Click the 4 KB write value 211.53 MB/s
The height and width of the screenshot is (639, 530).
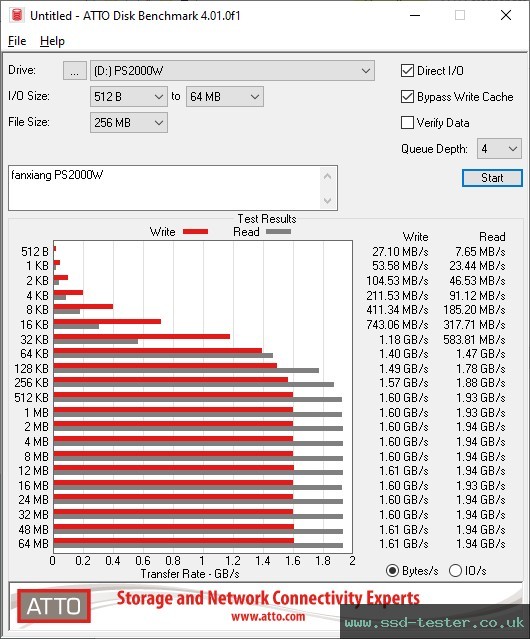pyautogui.click(x=397, y=295)
